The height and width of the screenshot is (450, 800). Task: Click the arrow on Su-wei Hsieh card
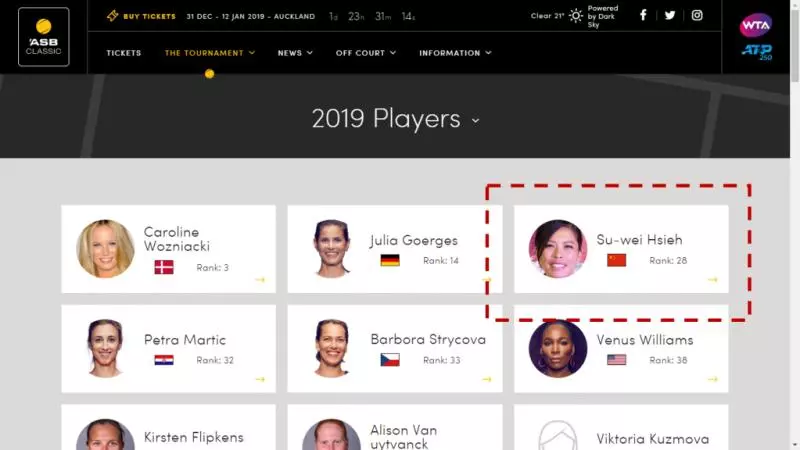point(713,280)
